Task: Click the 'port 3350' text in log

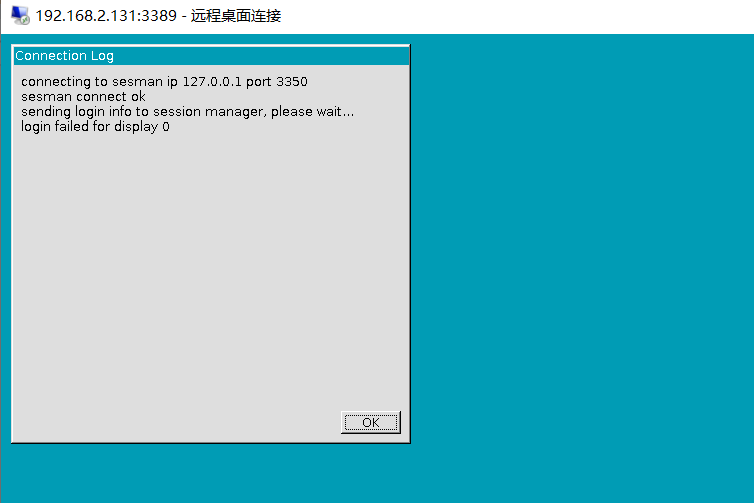Action: pos(277,81)
